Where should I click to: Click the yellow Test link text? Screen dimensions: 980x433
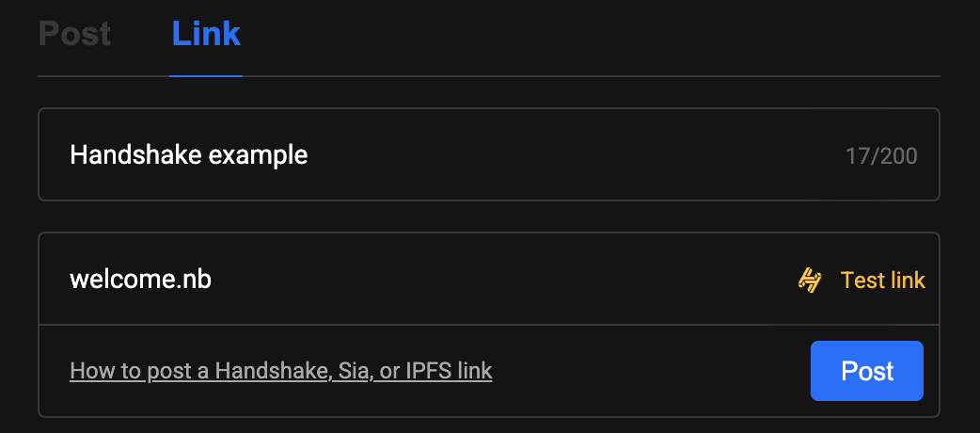coord(882,280)
